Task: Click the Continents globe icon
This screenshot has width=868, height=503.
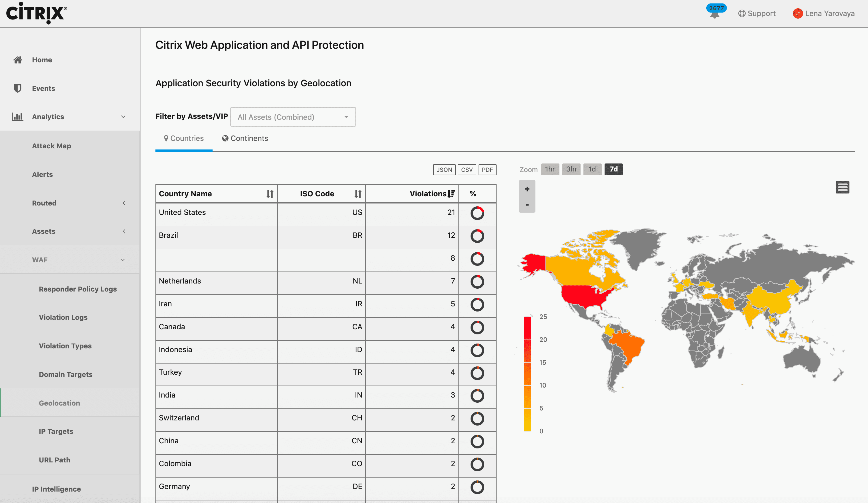Action: (x=225, y=138)
